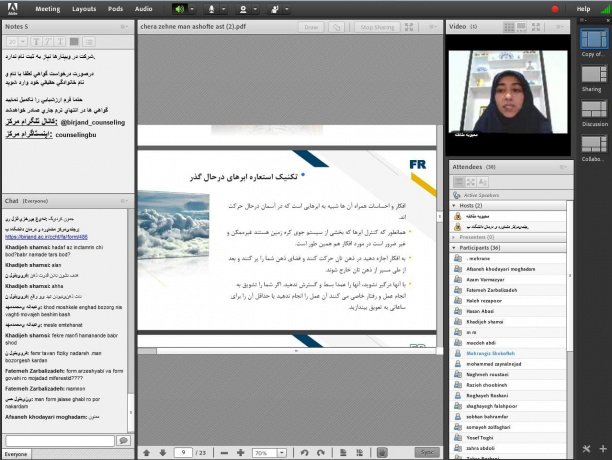The height and width of the screenshot is (460, 612).
Task: Toggle bold text in Notes toolbar
Action: (x=36, y=42)
